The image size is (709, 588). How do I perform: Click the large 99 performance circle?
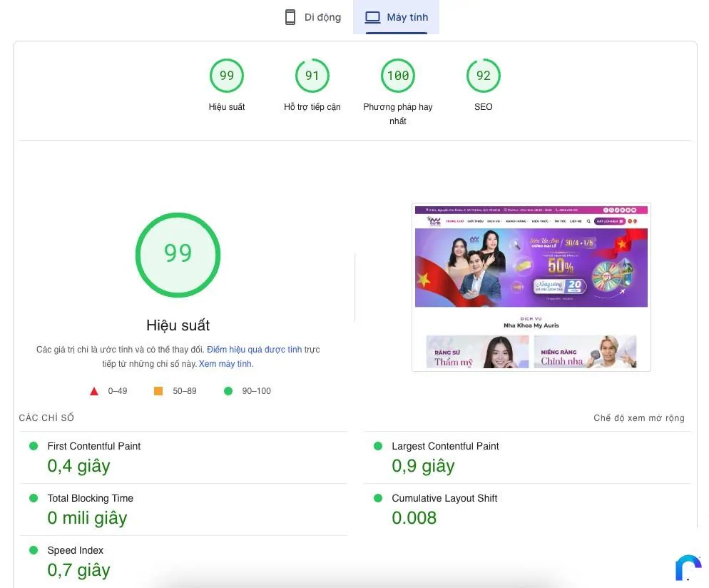tap(178, 254)
